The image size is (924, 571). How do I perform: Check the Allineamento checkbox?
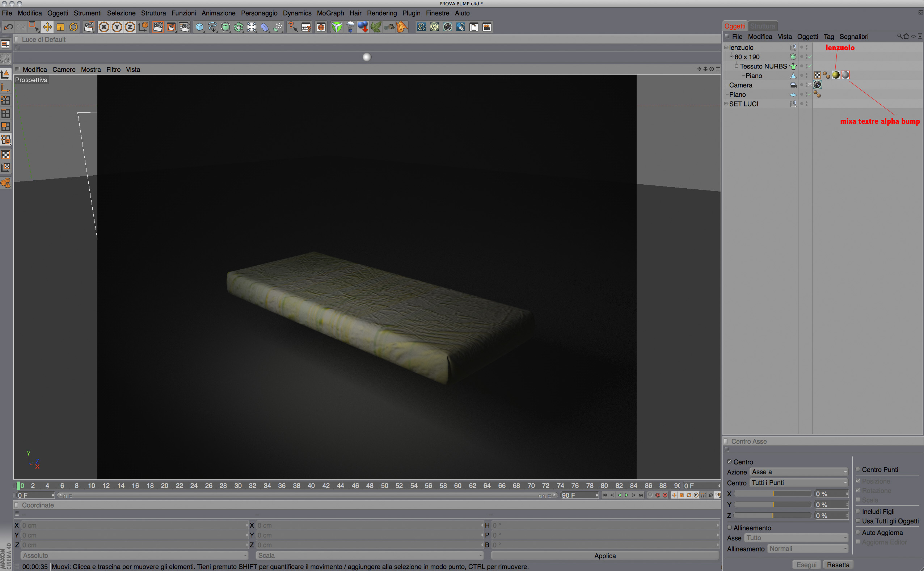click(730, 528)
